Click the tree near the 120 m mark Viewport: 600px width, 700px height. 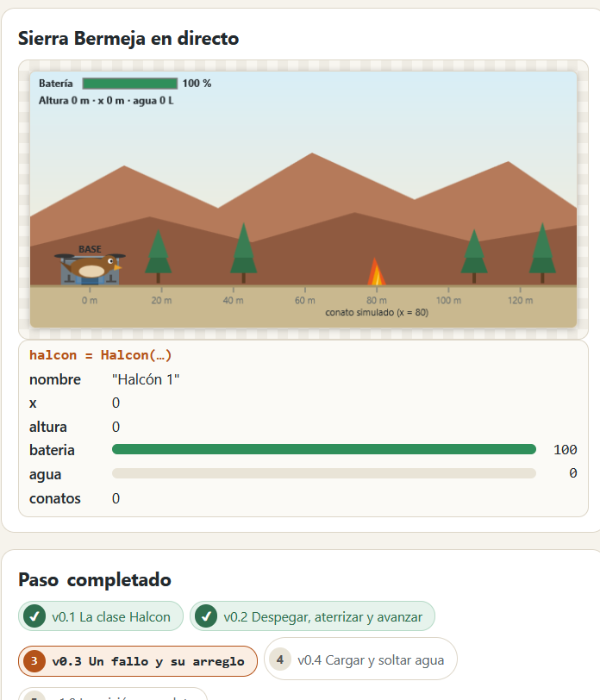(542, 253)
